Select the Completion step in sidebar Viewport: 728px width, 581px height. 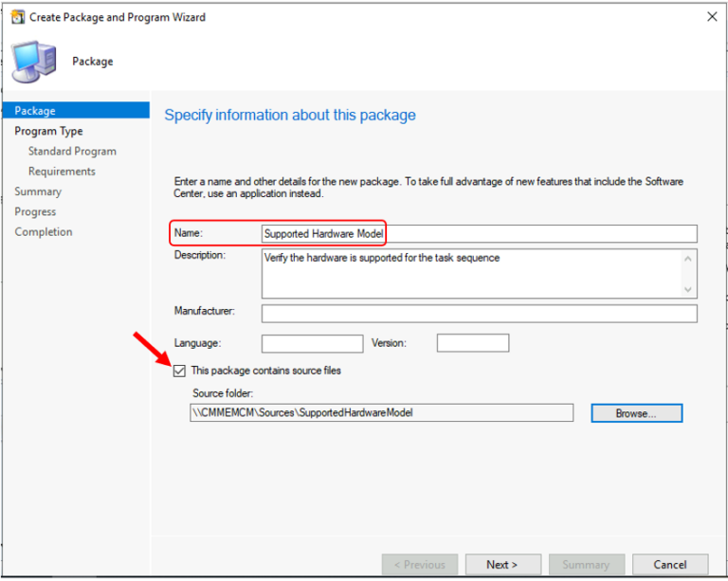pos(43,232)
